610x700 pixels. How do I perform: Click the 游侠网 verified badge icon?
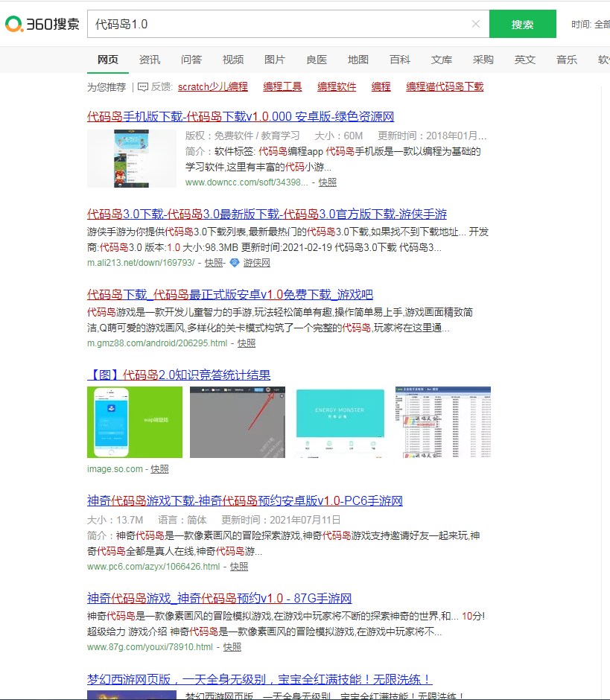[235, 262]
